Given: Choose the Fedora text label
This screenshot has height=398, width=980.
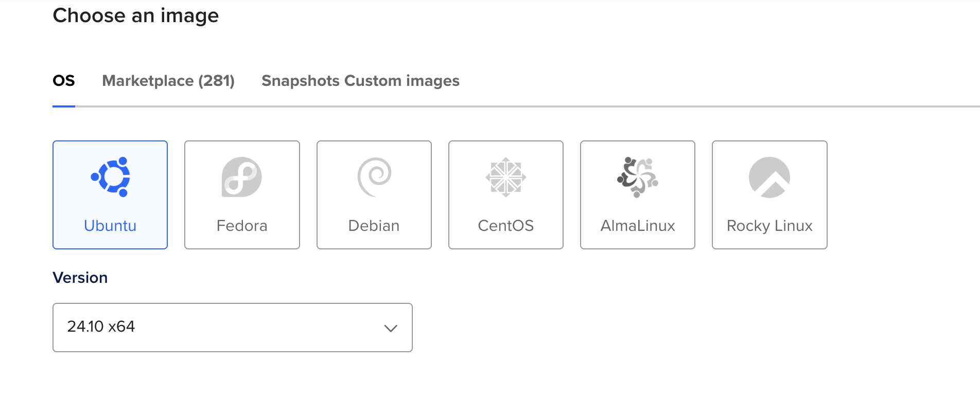Looking at the screenshot, I should pyautogui.click(x=242, y=226).
